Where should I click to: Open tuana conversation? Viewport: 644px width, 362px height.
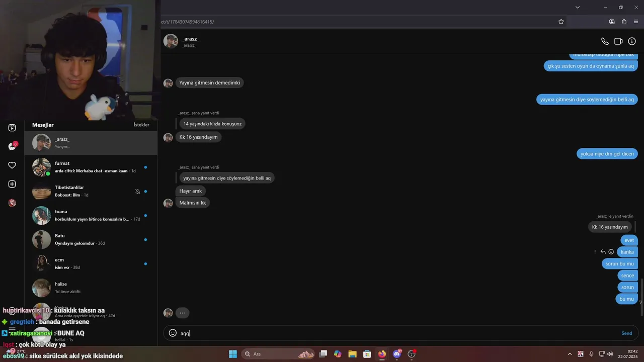[x=91, y=215]
